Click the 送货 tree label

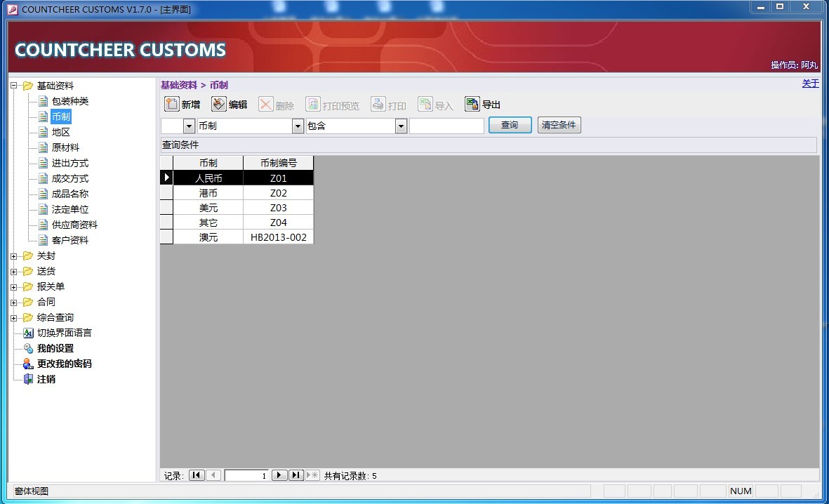(46, 271)
